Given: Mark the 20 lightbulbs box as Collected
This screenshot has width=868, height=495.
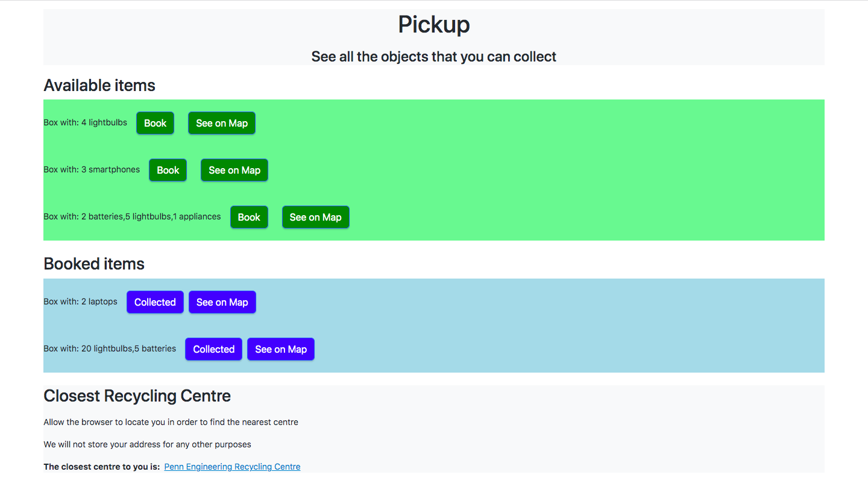Looking at the screenshot, I should coord(213,349).
